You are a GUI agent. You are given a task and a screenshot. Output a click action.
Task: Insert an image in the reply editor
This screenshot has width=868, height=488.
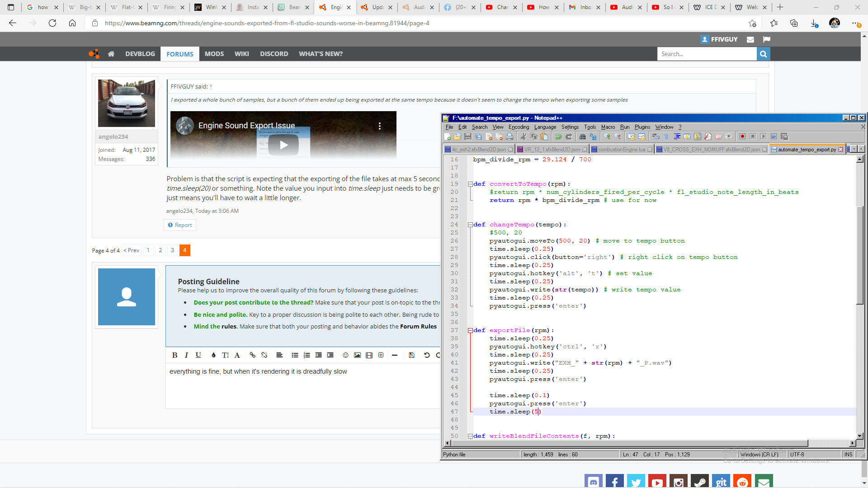click(357, 355)
